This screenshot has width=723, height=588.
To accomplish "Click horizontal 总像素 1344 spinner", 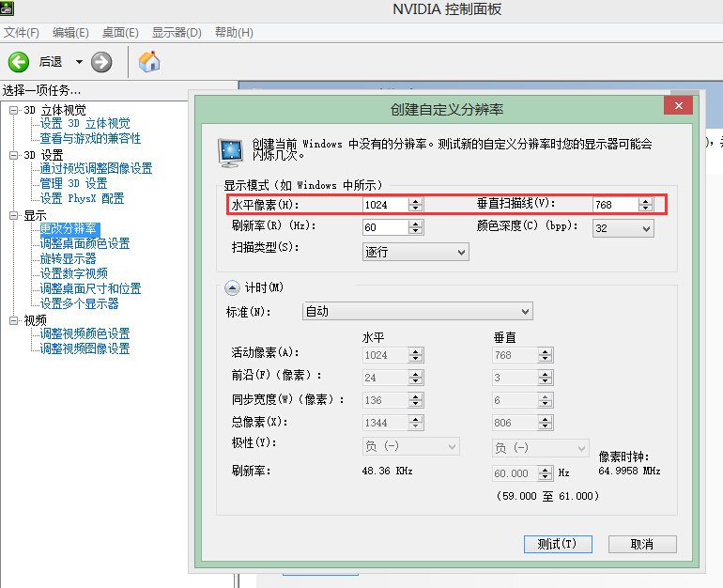I will click(415, 423).
